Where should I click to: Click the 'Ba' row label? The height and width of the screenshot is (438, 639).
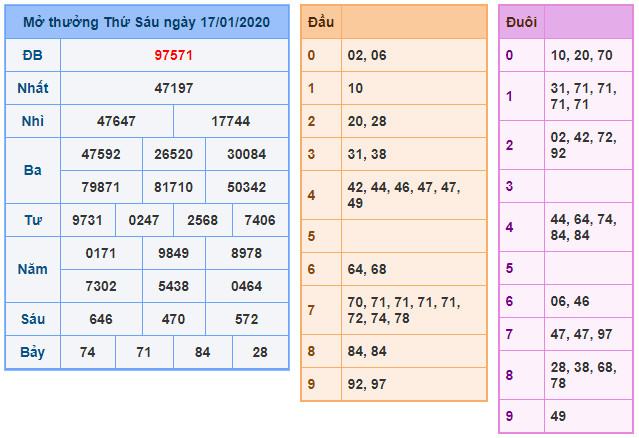click(x=33, y=170)
